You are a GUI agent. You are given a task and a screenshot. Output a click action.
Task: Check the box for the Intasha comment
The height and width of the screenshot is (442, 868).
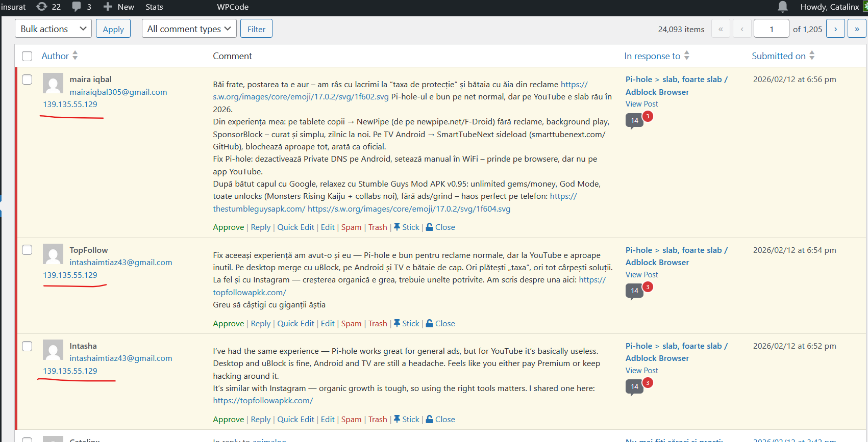coord(27,346)
